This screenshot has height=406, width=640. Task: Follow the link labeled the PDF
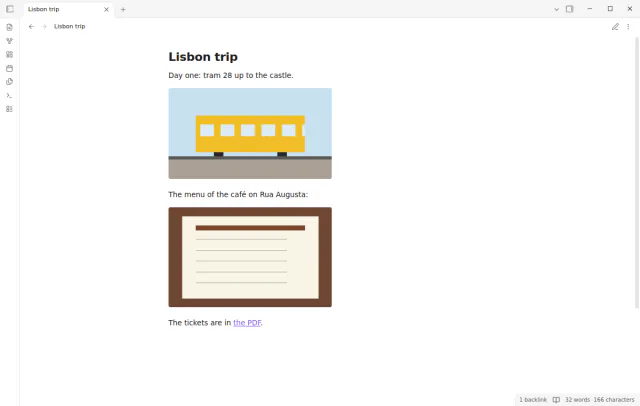coord(247,323)
